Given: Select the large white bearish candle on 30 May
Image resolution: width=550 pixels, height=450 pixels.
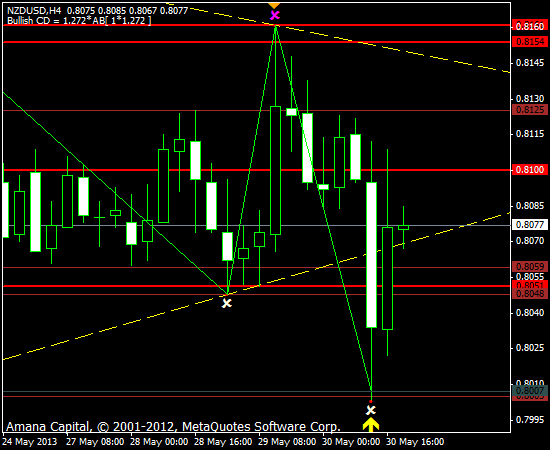Looking at the screenshot, I should [x=371, y=255].
